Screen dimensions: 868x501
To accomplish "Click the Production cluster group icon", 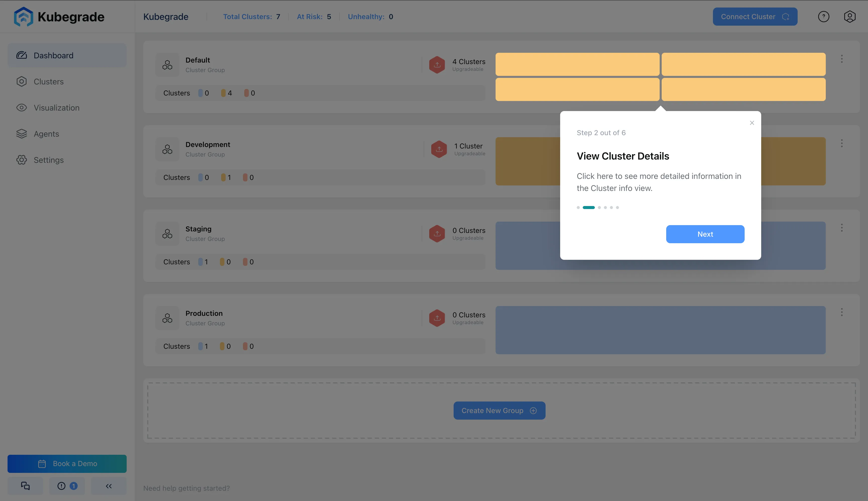I will (x=167, y=318).
